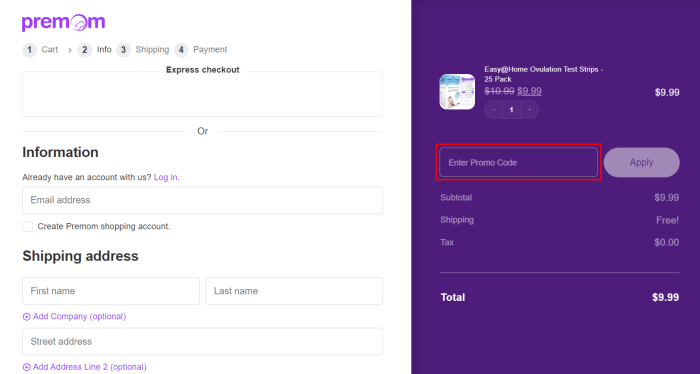Click the Last name field
This screenshot has width=700, height=374.
coord(294,291)
